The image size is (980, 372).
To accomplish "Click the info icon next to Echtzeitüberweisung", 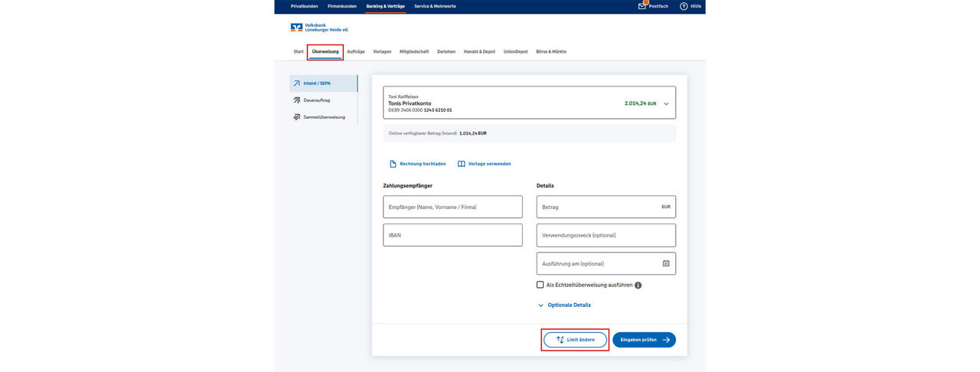I will click(638, 285).
